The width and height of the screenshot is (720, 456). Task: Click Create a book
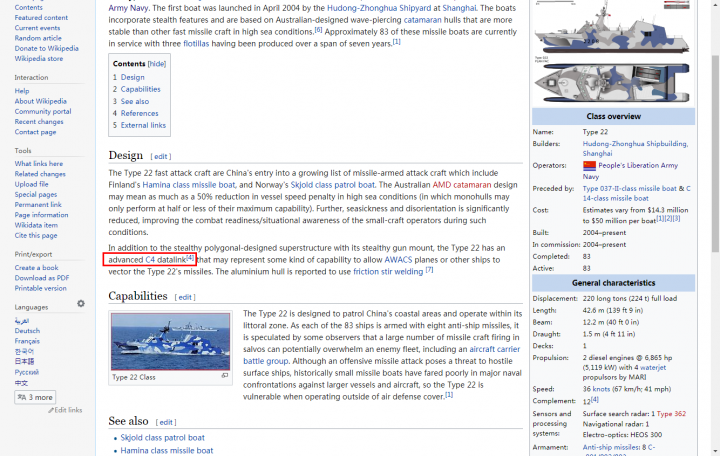pyautogui.click(x=36, y=268)
